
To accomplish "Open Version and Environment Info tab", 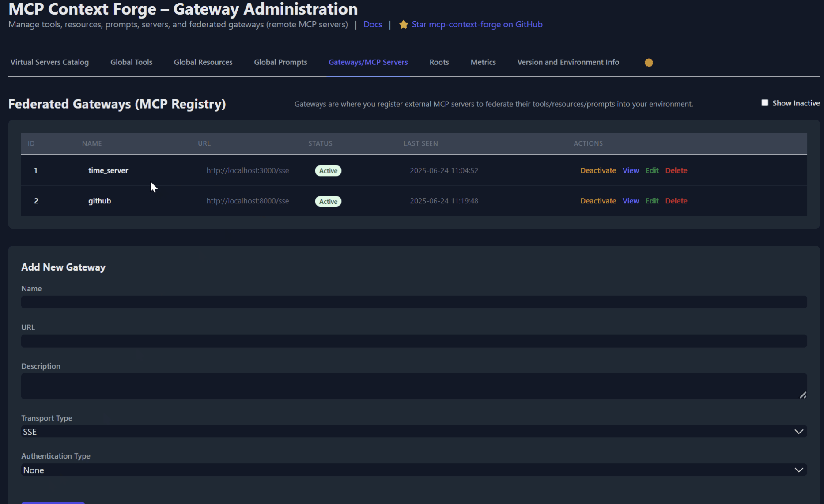I will [x=568, y=62].
